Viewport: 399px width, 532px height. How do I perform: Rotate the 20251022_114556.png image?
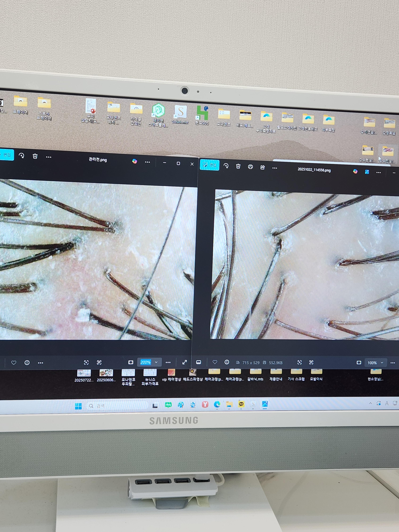[226, 166]
